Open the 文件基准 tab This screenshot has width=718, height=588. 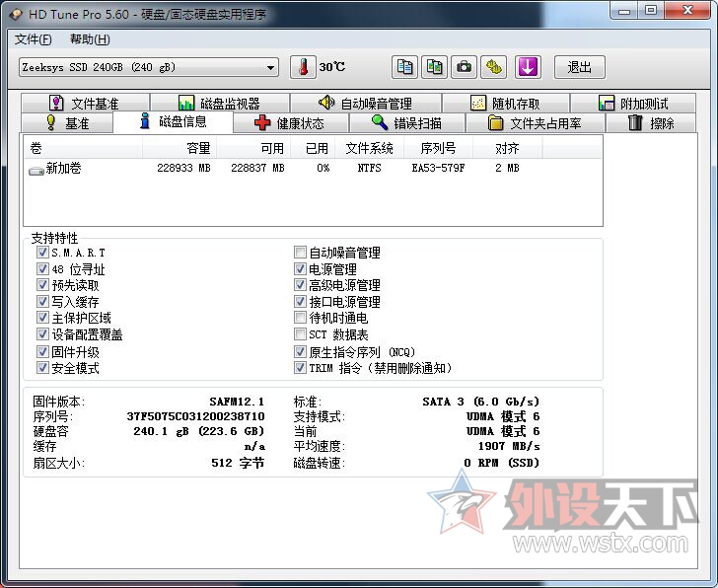(85, 103)
